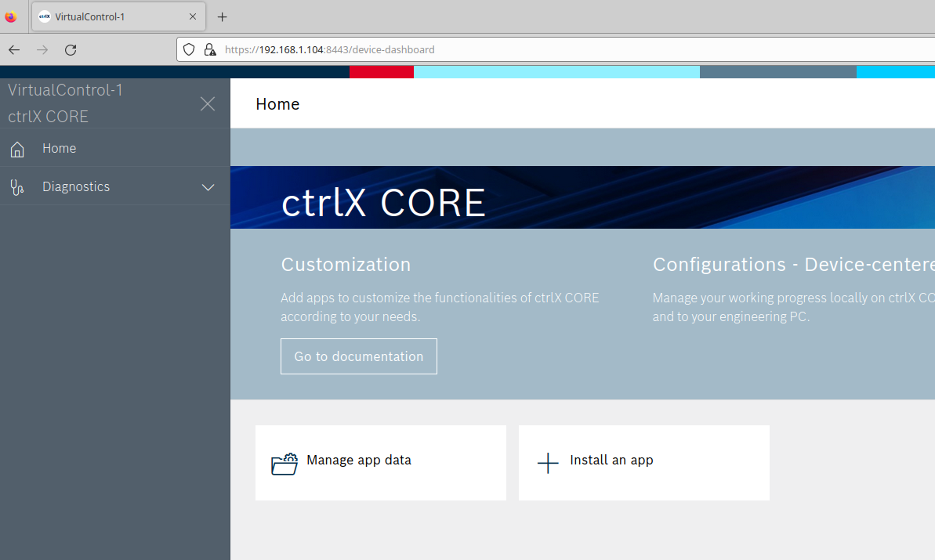
Task: Click the Go to documentation button
Action: coord(358,356)
